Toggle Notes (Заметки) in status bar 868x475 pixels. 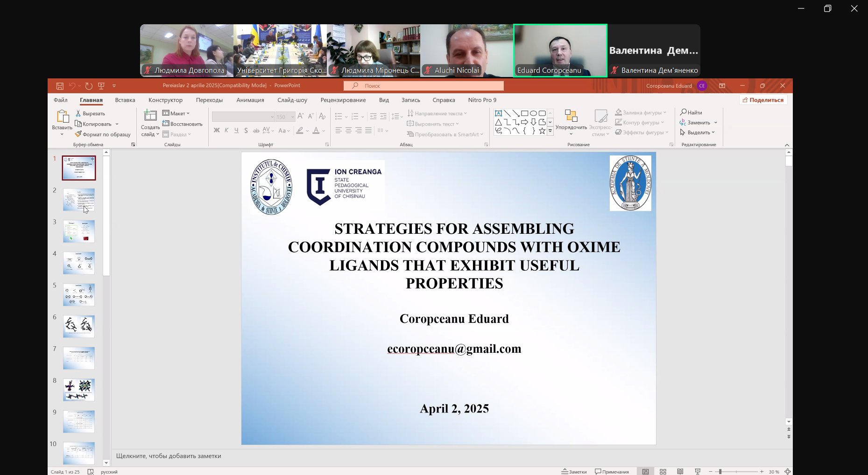pyautogui.click(x=574, y=471)
